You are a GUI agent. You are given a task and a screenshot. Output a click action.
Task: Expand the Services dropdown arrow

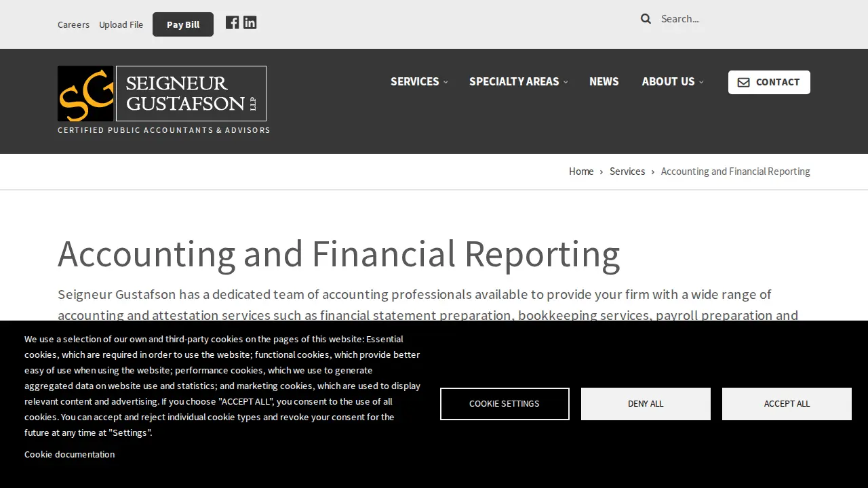(446, 82)
